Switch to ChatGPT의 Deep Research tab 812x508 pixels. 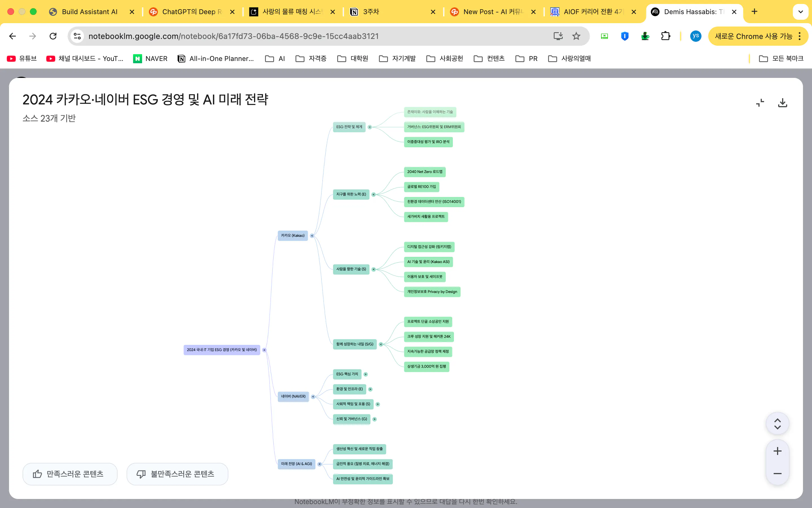(191, 12)
